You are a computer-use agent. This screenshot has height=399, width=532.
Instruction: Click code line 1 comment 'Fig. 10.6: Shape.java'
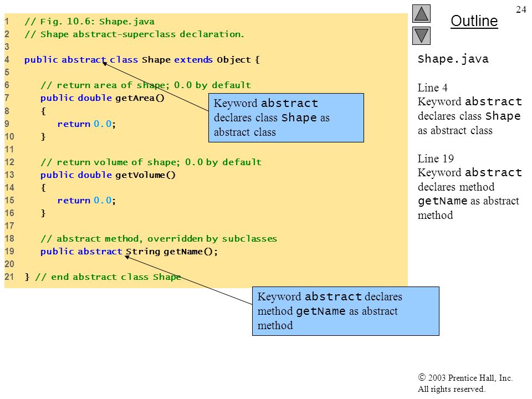90,22
